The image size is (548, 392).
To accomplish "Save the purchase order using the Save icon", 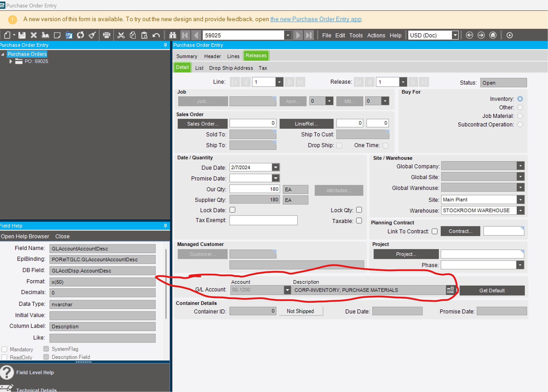I will pyautogui.click(x=22, y=35).
